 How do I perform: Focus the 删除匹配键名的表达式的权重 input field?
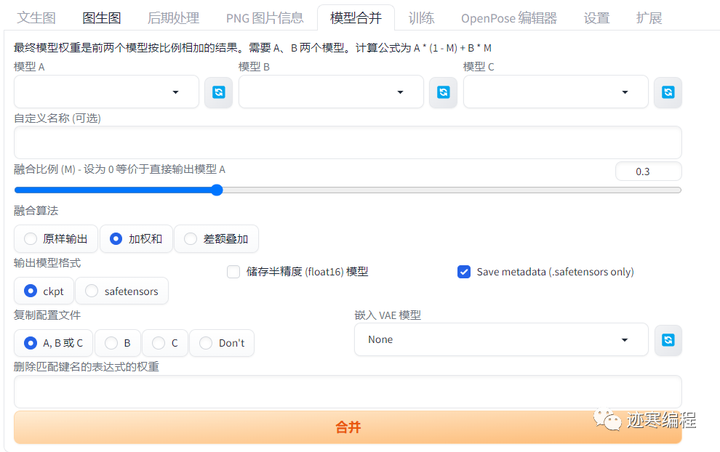(x=348, y=392)
